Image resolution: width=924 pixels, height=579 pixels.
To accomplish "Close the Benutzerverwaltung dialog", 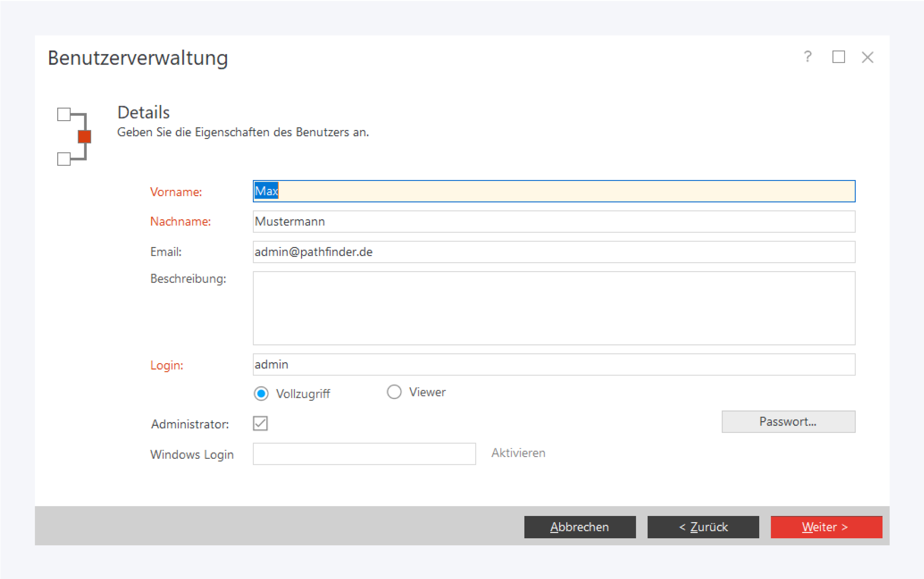I will point(868,58).
